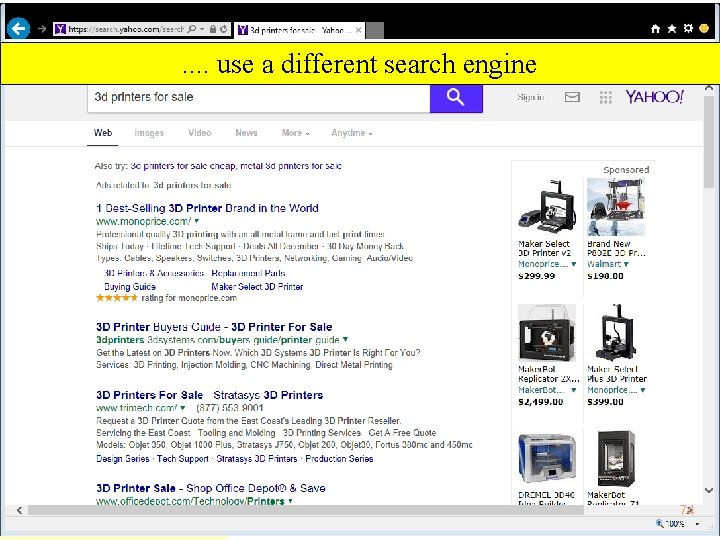720x540 pixels.
Task: Open the address bar dropdown arrow
Action: click(x=202, y=29)
